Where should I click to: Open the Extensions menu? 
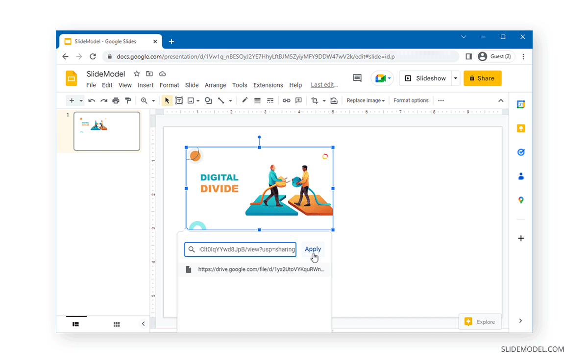click(268, 85)
